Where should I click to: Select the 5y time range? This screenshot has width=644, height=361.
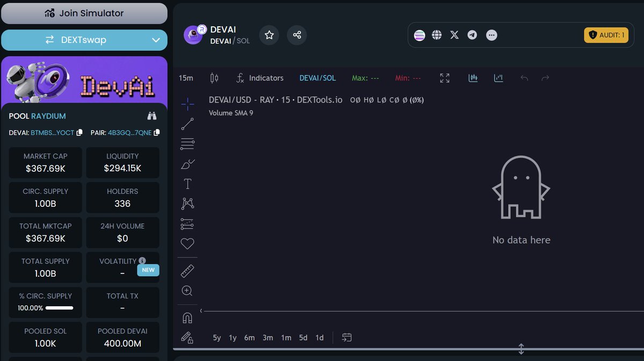pyautogui.click(x=217, y=338)
